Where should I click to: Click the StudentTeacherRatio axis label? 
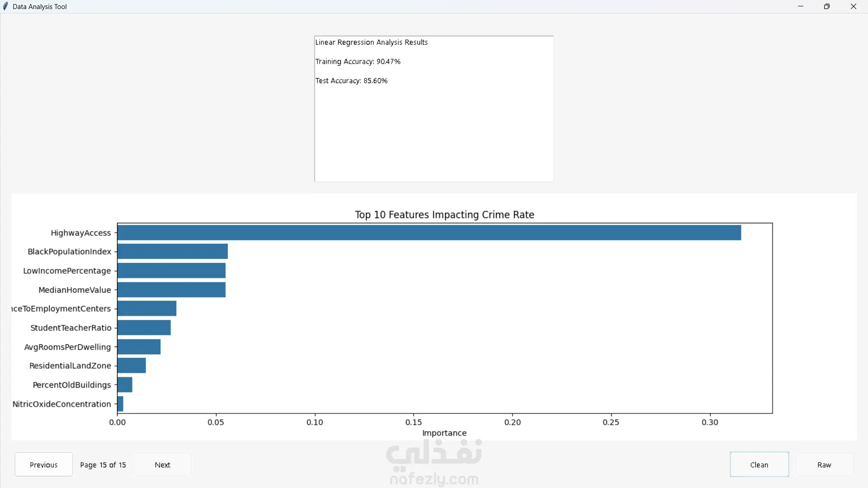click(71, 328)
